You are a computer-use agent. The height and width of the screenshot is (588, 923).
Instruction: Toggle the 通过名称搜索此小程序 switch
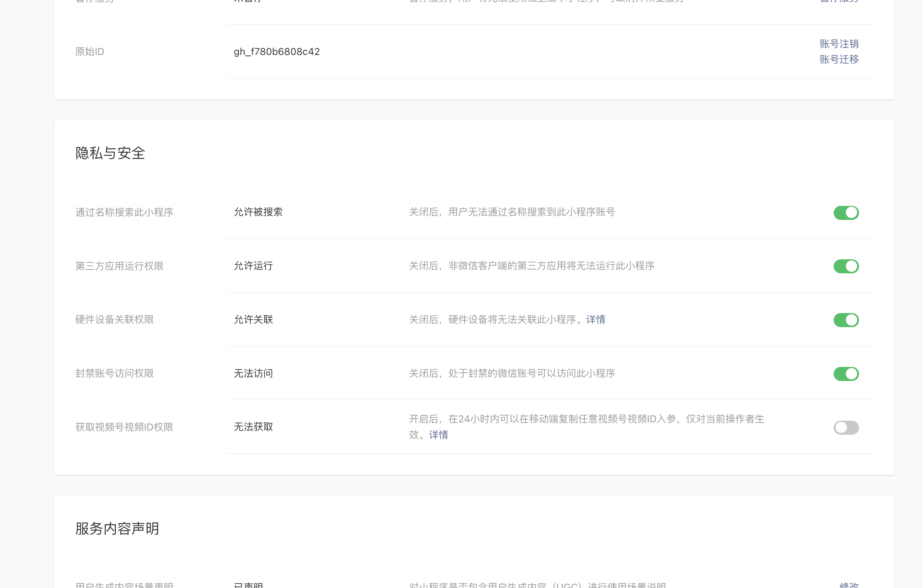point(846,213)
